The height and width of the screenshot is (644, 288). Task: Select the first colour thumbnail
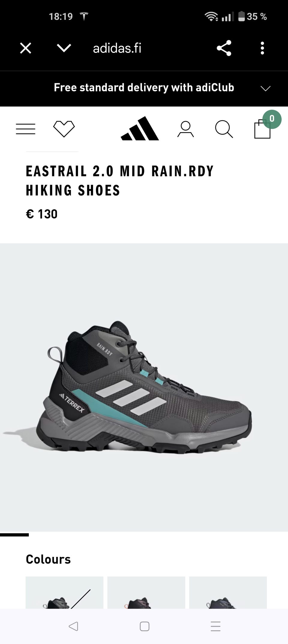tap(64, 592)
